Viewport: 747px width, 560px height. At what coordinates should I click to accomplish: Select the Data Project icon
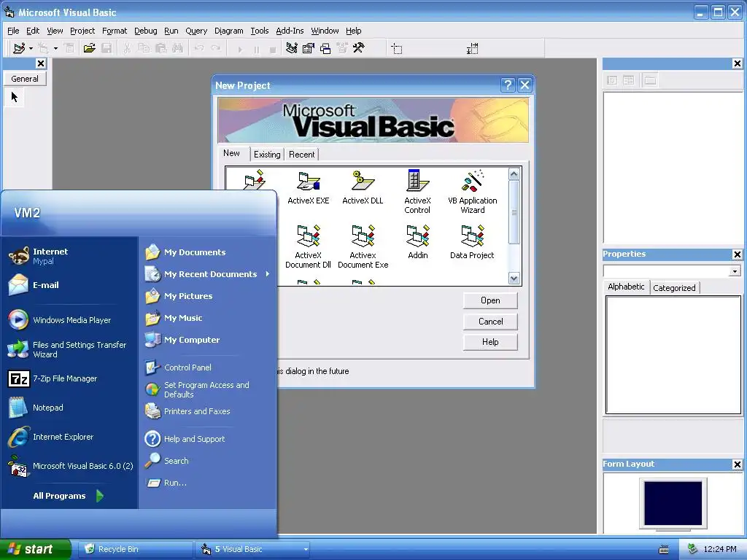[472, 242]
